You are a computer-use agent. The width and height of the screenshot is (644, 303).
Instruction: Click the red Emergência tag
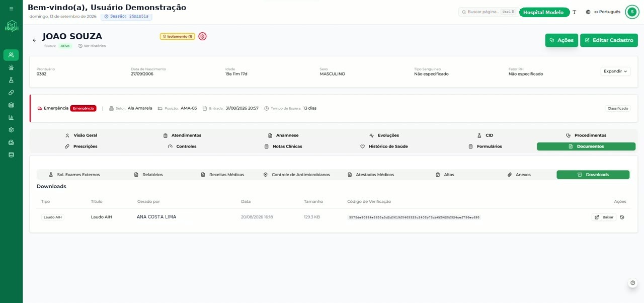click(x=83, y=108)
